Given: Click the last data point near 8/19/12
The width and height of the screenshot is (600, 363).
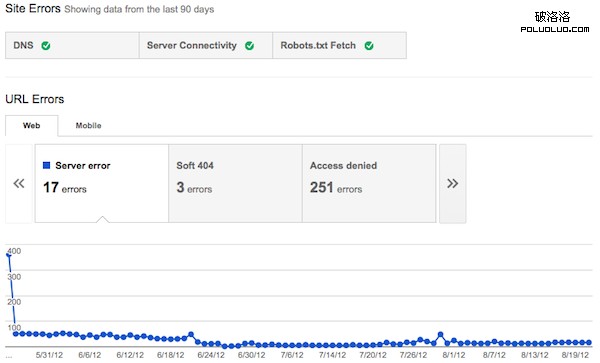Looking at the screenshot, I should (589, 343).
